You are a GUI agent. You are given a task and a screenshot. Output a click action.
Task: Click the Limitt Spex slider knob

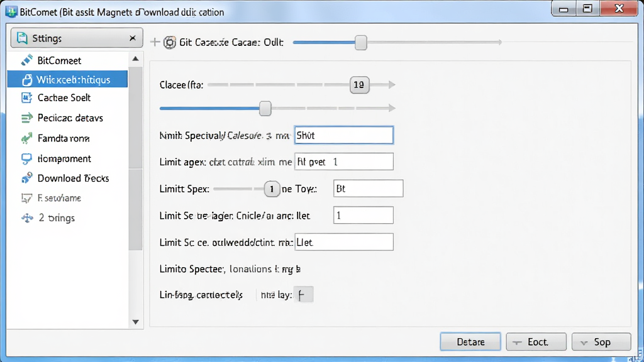[272, 189]
